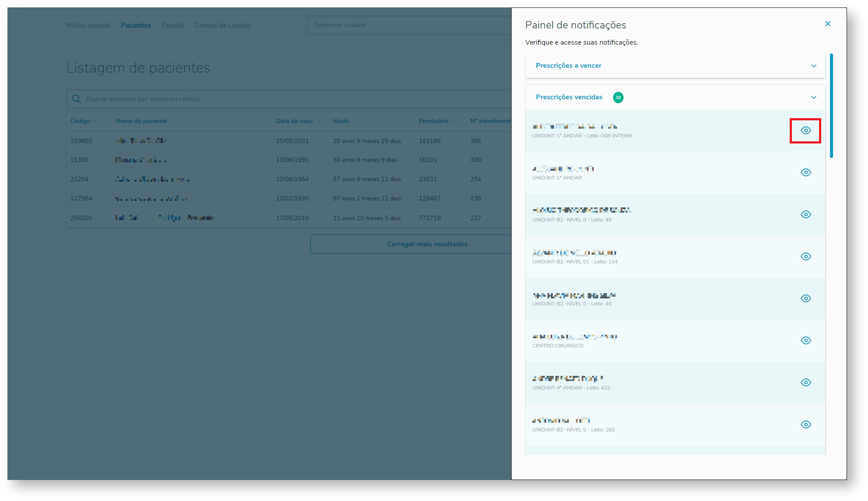
Task: Open eye icon for Leito 46 notification
Action: point(805,214)
